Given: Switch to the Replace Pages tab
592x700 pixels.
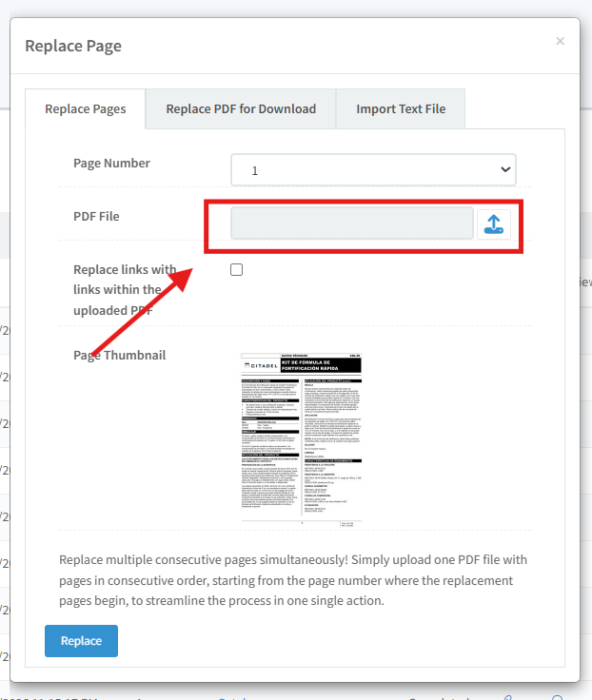Looking at the screenshot, I should (x=85, y=109).
